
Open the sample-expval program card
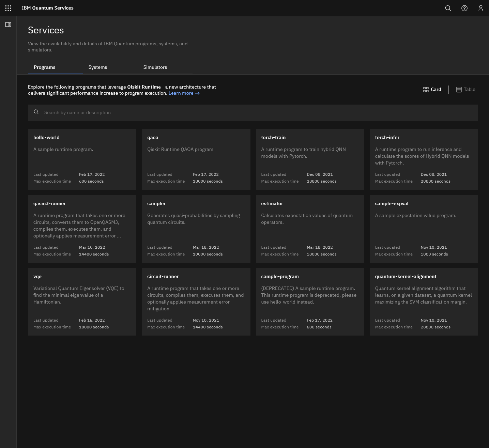(x=424, y=229)
